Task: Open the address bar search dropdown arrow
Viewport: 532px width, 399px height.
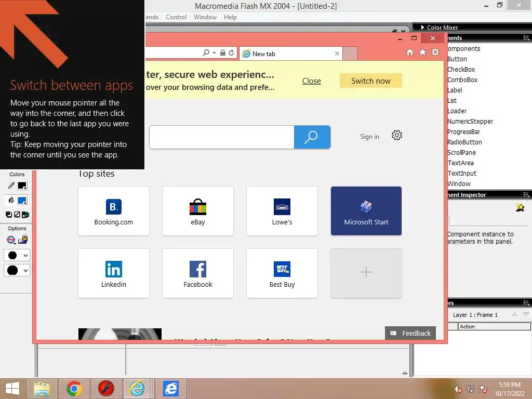Action: click(214, 52)
